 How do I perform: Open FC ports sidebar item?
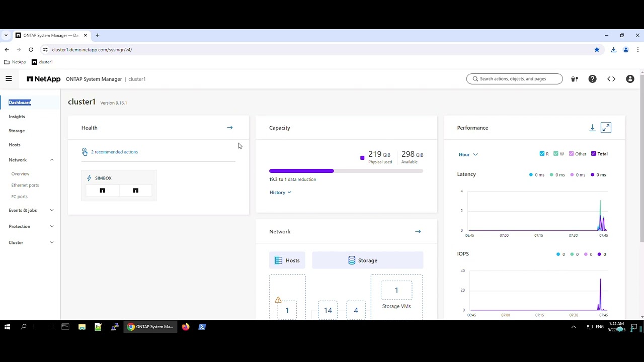(20, 197)
